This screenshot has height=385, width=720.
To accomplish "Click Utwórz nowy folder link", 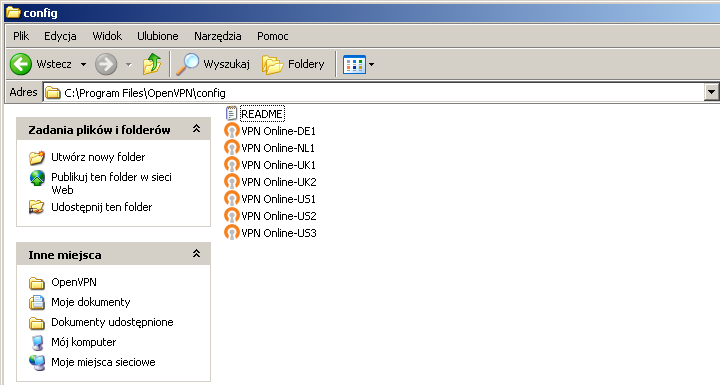I will pos(98,157).
